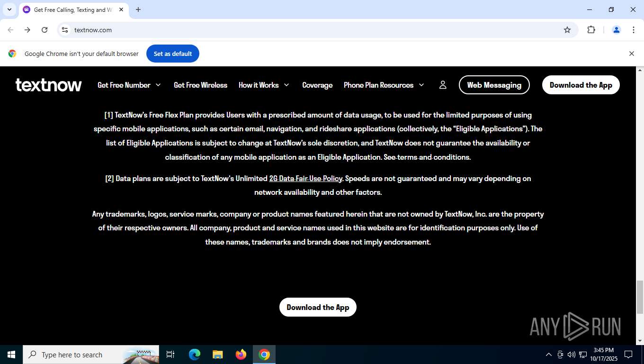The height and width of the screenshot is (364, 644).
Task: Click the bottom Download the App button
Action: coord(318,307)
